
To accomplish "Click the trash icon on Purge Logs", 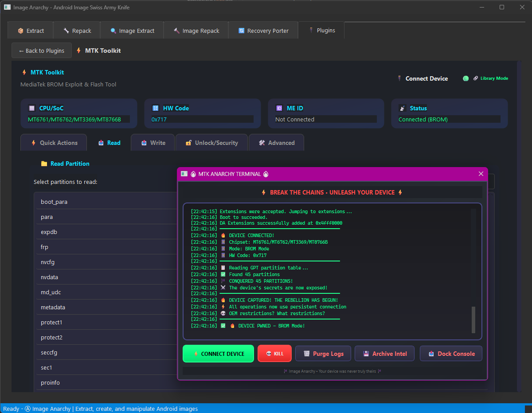I will [x=306, y=353].
